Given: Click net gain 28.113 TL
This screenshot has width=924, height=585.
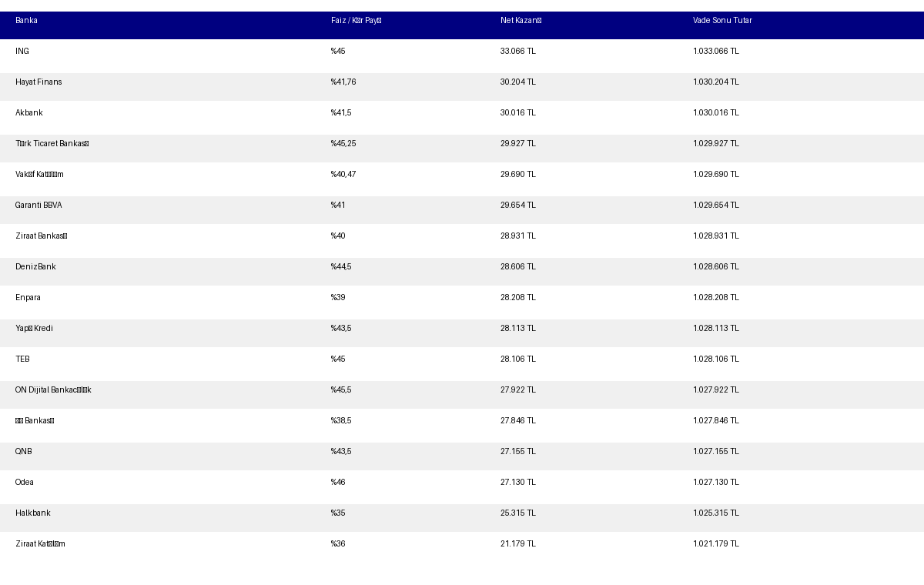Looking at the screenshot, I should coord(518,329).
